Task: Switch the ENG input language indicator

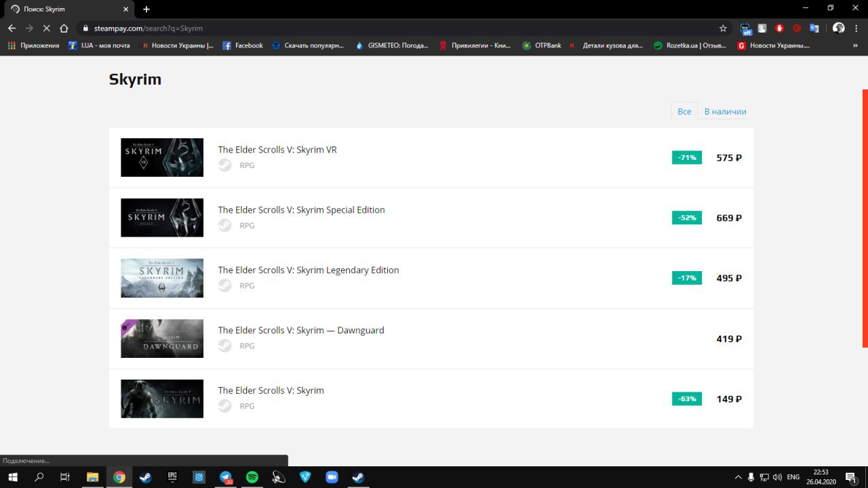Action: coord(793,477)
